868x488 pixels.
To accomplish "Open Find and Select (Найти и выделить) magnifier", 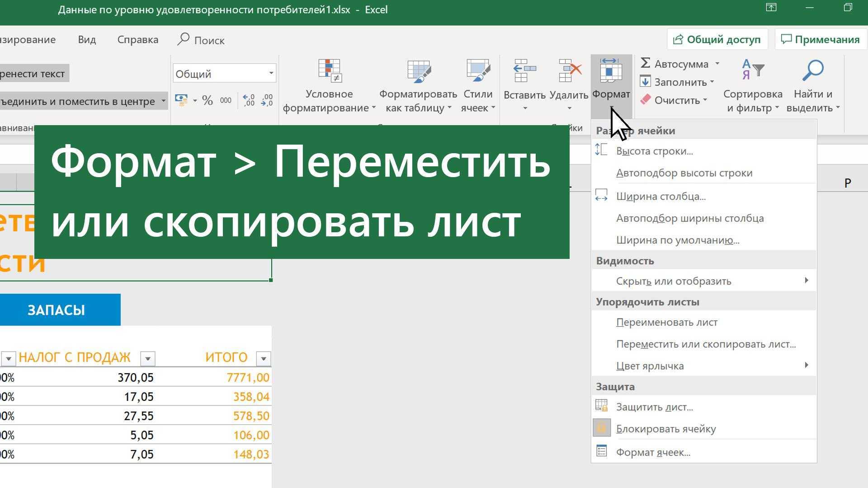I will [x=813, y=70].
